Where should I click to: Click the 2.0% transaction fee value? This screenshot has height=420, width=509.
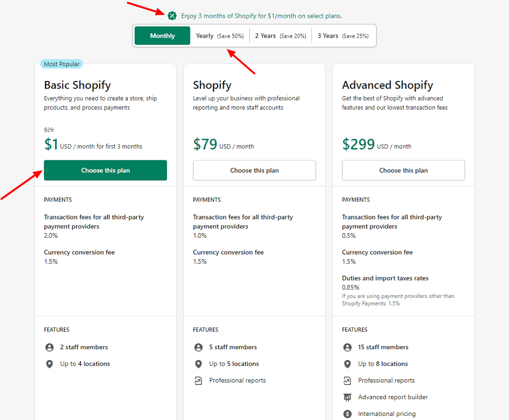tap(51, 236)
